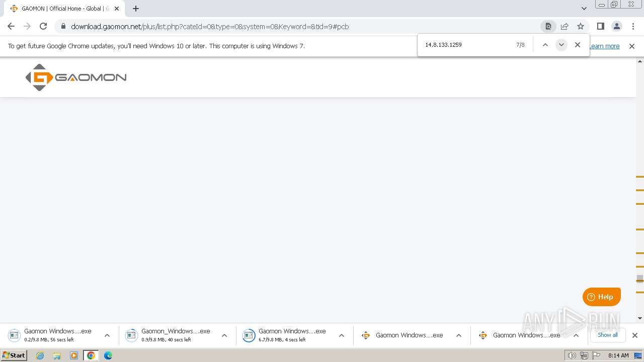Reload the current page
644x362 pixels.
pos(43,26)
